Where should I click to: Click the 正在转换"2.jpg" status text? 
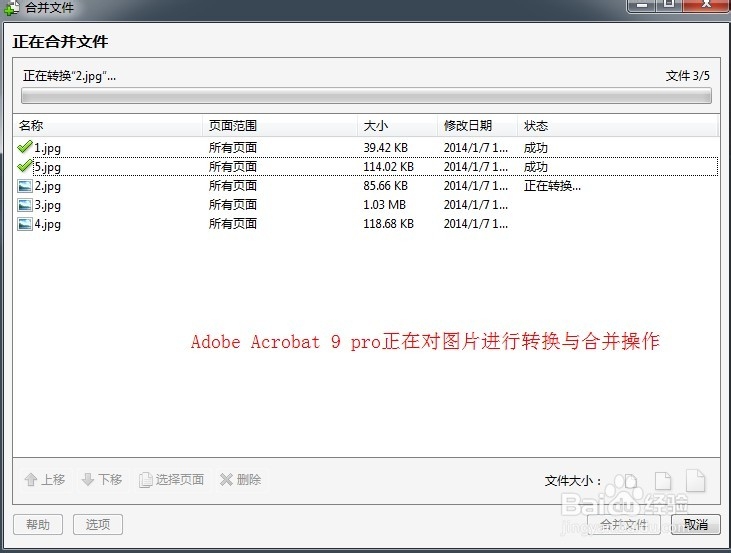point(69,76)
